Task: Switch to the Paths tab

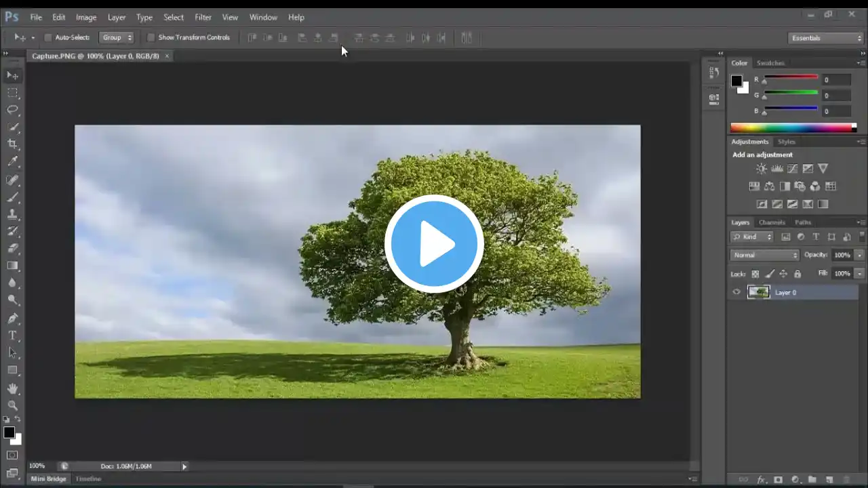Action: tap(803, 222)
